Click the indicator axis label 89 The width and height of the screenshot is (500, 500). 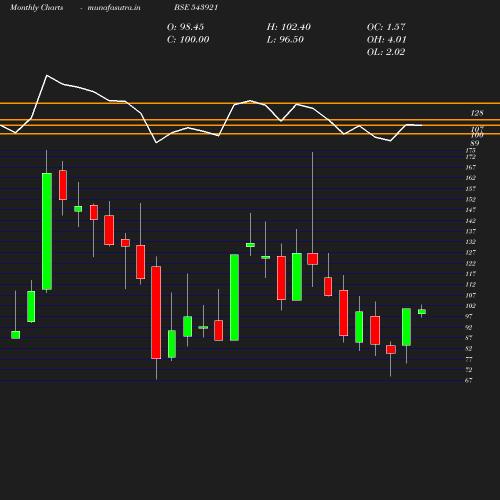[x=475, y=143]
